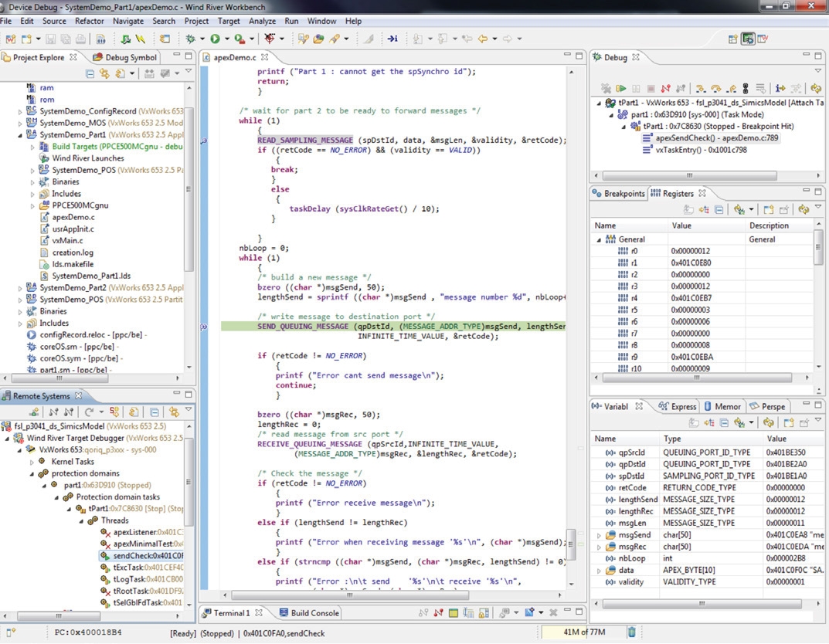
Task: Click the binary build icon in main toolbar
Action: [101, 39]
